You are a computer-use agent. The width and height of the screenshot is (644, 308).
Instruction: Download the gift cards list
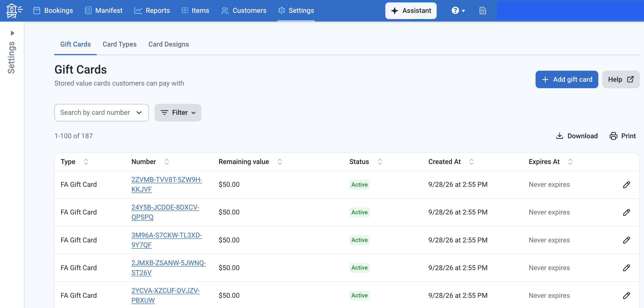[x=577, y=136]
